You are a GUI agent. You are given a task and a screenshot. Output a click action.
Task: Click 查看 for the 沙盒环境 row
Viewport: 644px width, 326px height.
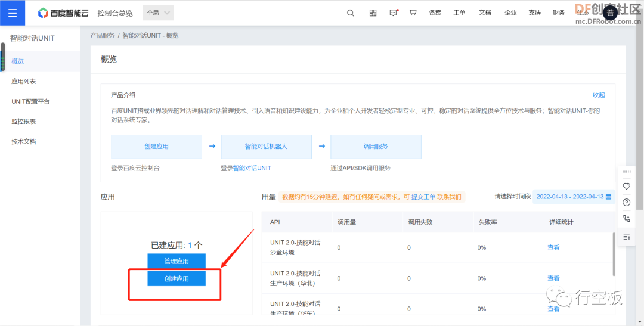point(553,247)
